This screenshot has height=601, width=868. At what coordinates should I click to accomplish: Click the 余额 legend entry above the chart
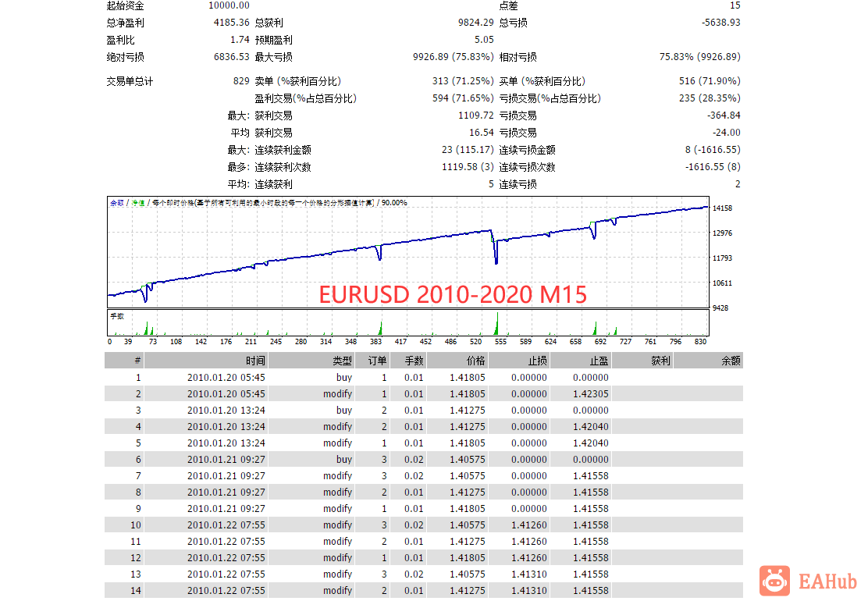point(117,203)
